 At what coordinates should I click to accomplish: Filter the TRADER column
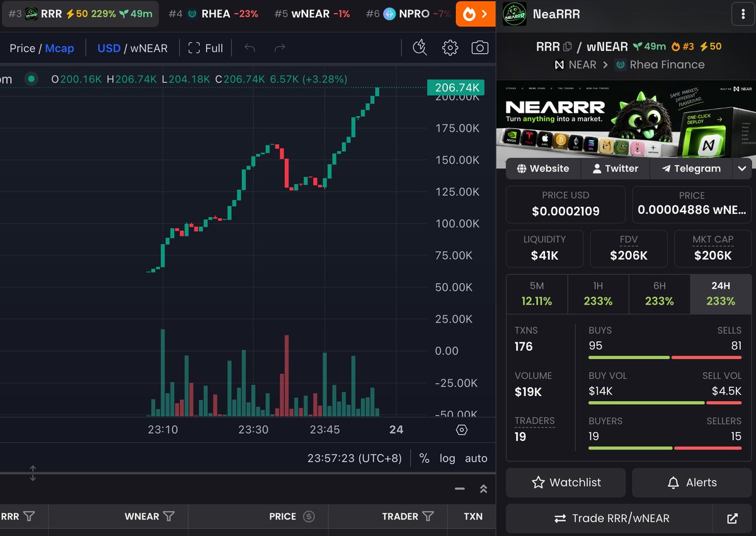[428, 516]
